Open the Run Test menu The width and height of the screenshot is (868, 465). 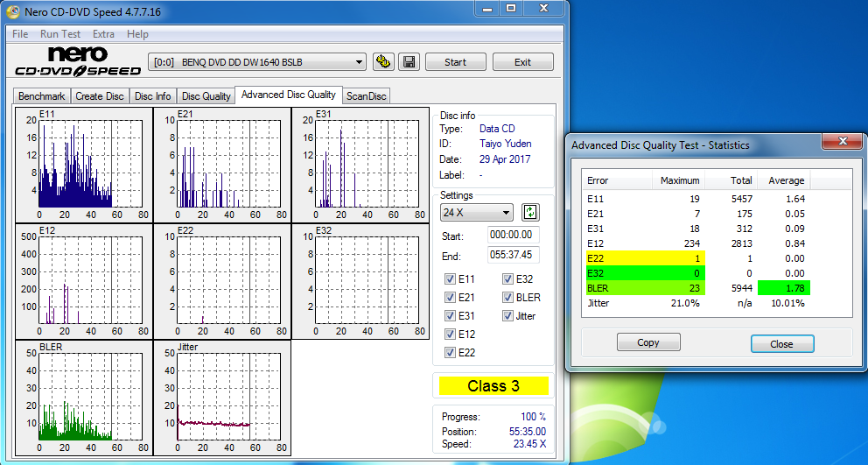60,34
